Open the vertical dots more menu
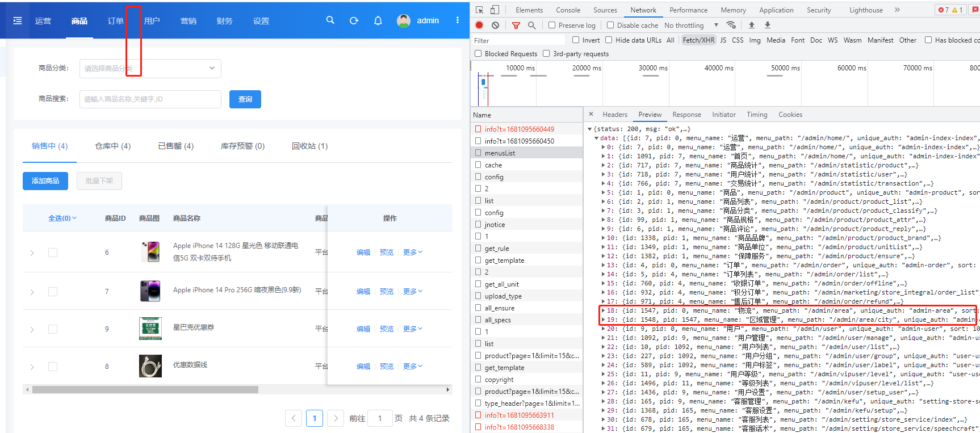980x433 pixels. [x=457, y=20]
